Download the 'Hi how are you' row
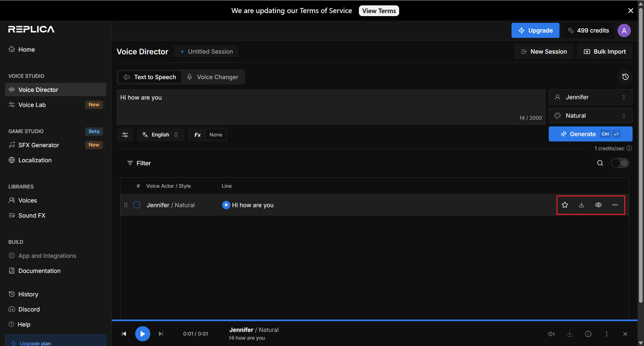 pos(582,205)
